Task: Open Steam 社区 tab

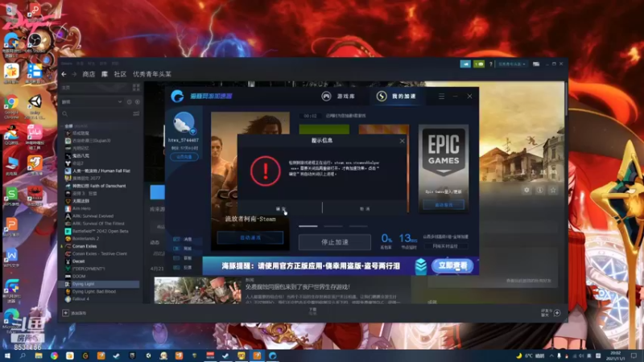Action: click(120, 74)
